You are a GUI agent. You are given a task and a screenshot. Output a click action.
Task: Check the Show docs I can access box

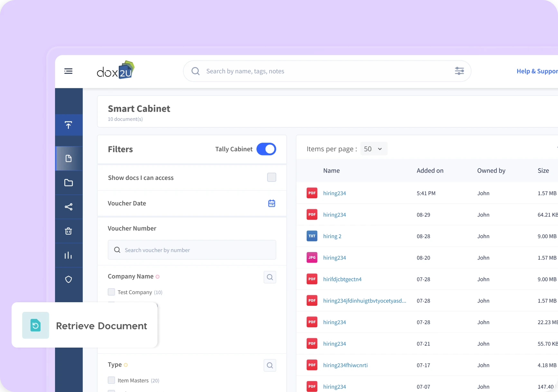(x=271, y=177)
